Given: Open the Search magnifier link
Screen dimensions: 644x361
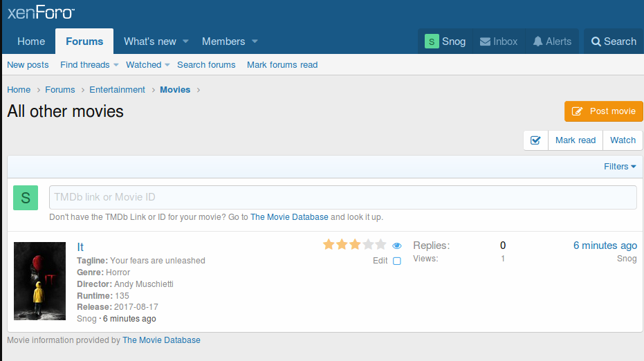Looking at the screenshot, I should pos(614,41).
